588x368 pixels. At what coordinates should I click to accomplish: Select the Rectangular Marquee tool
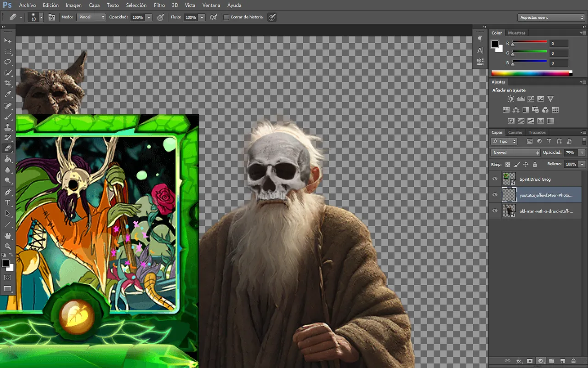click(8, 52)
